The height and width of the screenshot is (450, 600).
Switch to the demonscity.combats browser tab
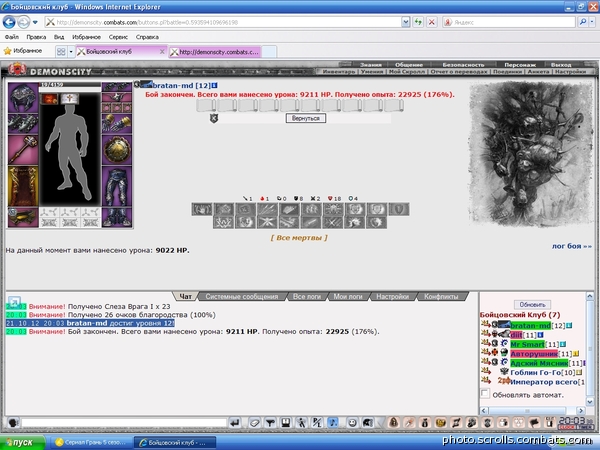[215, 52]
